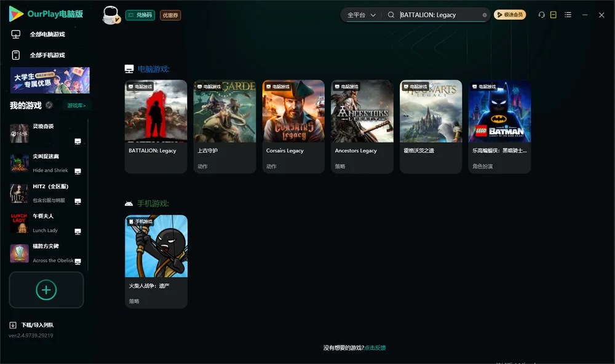This screenshot has width=615, height=364.
Task: Click the PC icon on Across the Obelisk row
Action: coord(77,262)
